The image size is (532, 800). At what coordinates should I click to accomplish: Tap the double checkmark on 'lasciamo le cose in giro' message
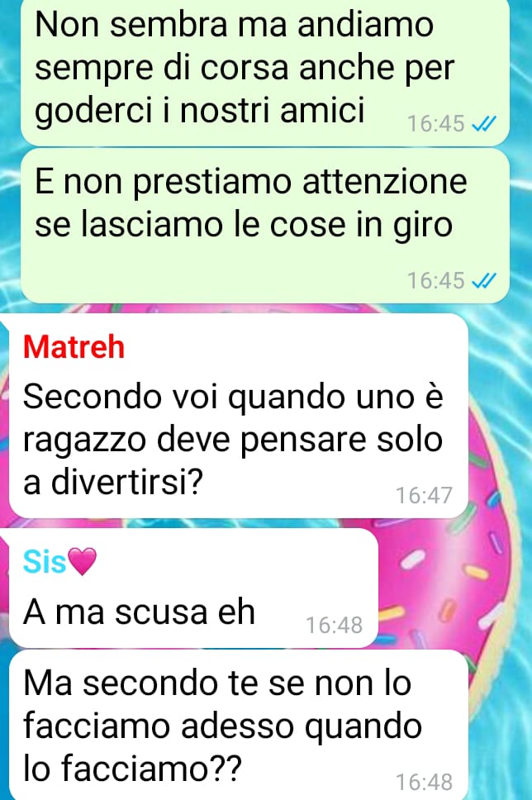click(x=483, y=280)
